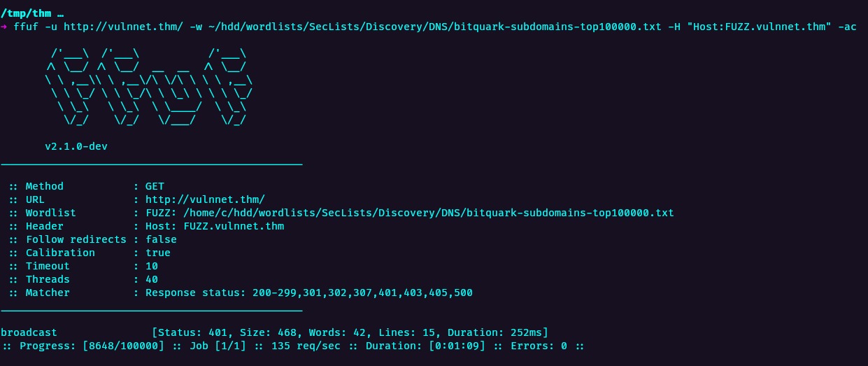The width and height of the screenshot is (868, 366).
Task: Click the v2.1.0-dev version text
Action: 76,146
